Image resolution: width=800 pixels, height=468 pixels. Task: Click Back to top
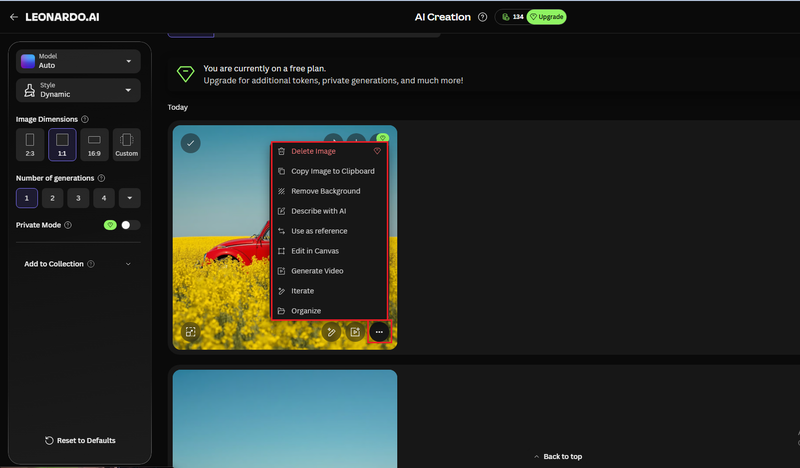click(558, 456)
